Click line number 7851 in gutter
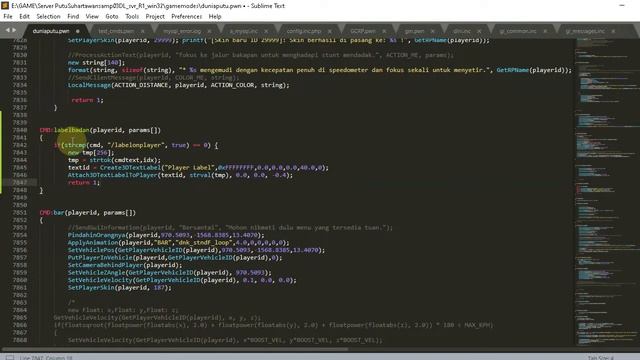The image size is (640, 360). pos(20,213)
